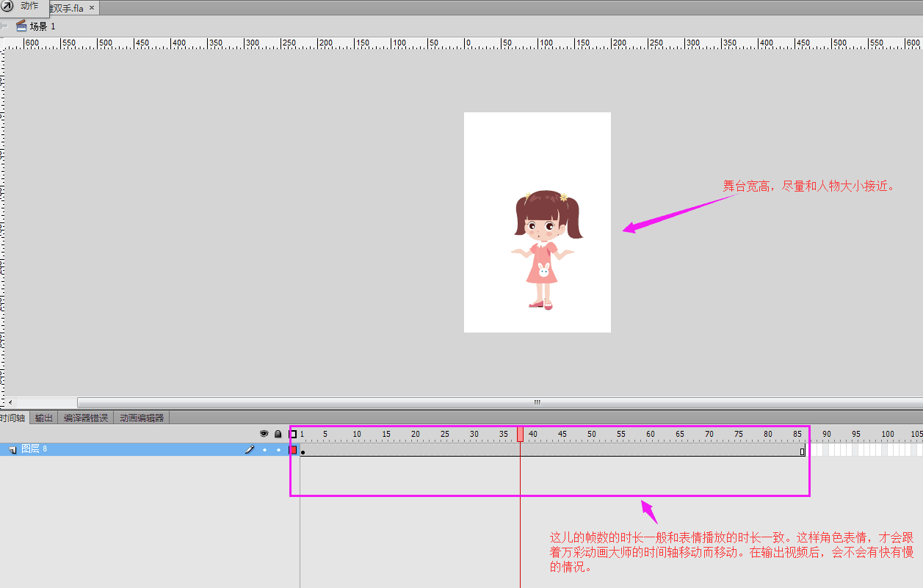This screenshot has height=588, width=923.
Task: Click the layer icon beside 图层 8
Action: (12, 449)
